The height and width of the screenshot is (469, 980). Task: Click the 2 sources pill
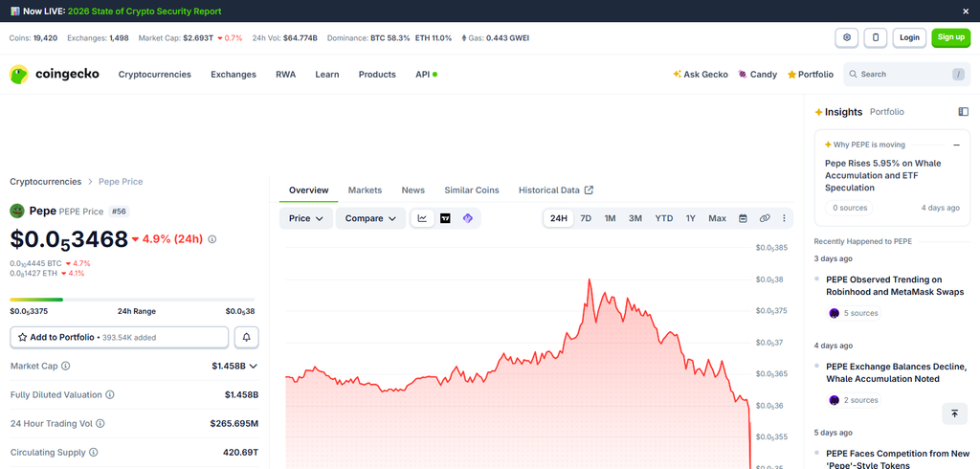(x=854, y=400)
